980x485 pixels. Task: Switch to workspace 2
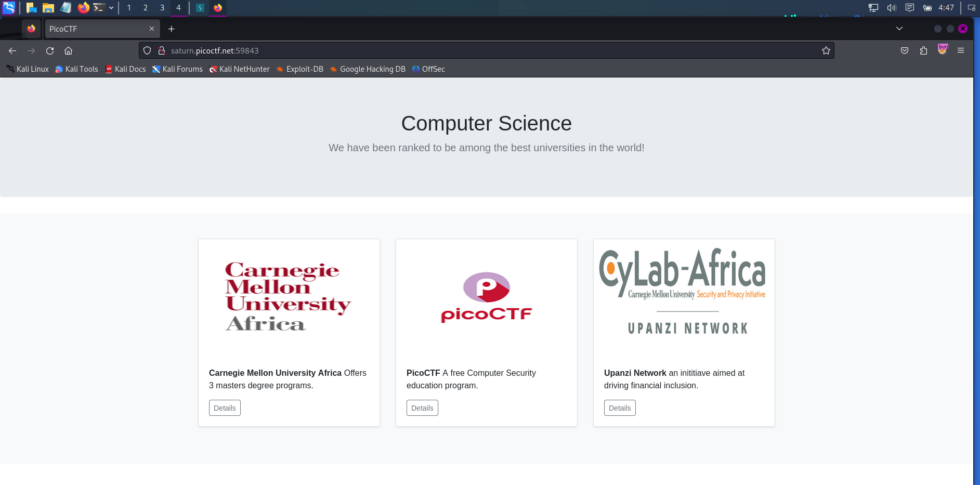146,8
